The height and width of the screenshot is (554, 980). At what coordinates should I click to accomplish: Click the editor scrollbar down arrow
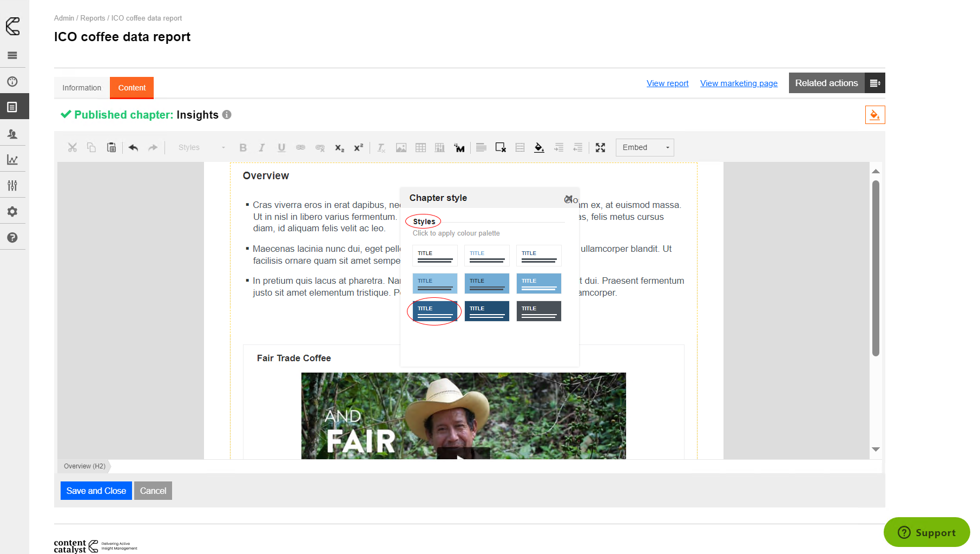point(876,449)
